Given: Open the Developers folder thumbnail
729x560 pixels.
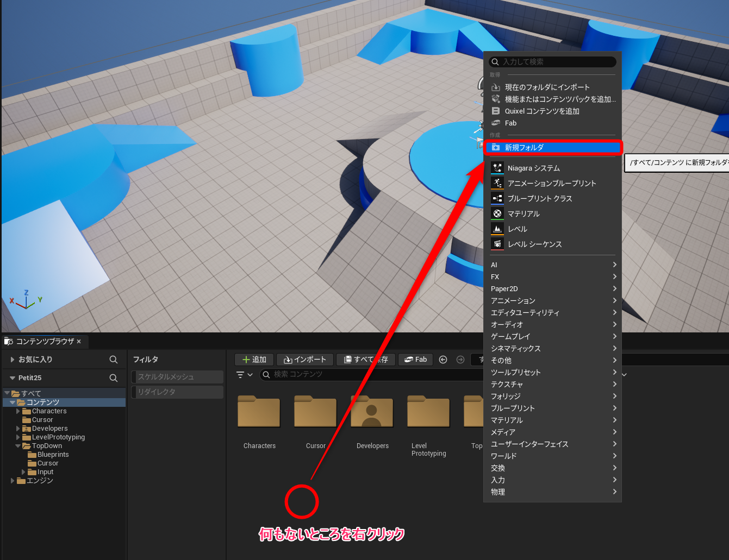Looking at the screenshot, I should 372,414.
